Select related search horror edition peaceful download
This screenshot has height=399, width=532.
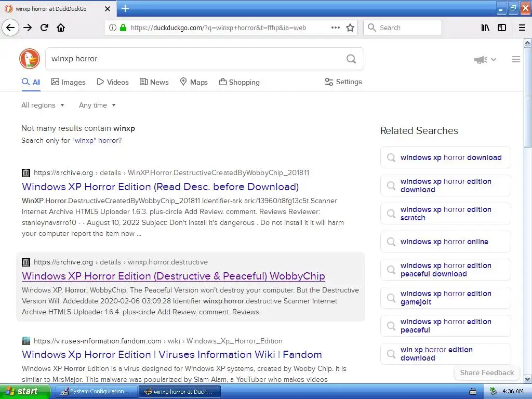click(445, 270)
